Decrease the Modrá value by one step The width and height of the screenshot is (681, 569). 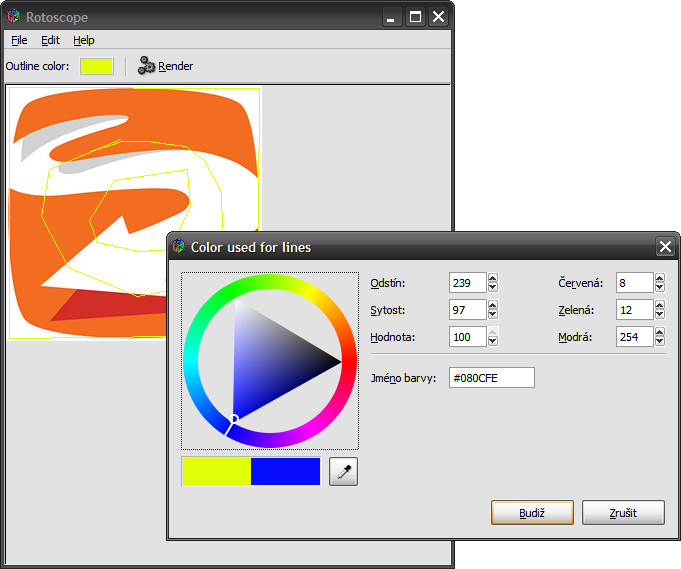pos(660,341)
